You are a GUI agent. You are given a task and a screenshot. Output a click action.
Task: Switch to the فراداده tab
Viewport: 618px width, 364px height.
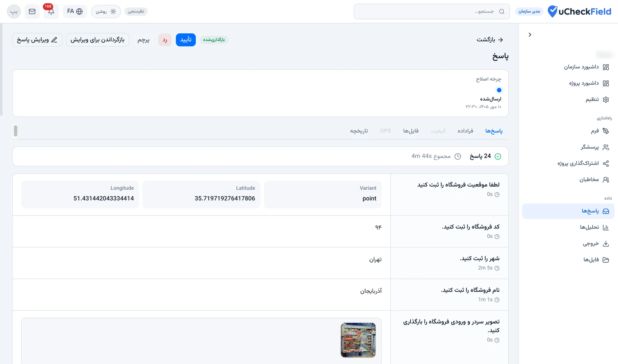[x=465, y=131]
